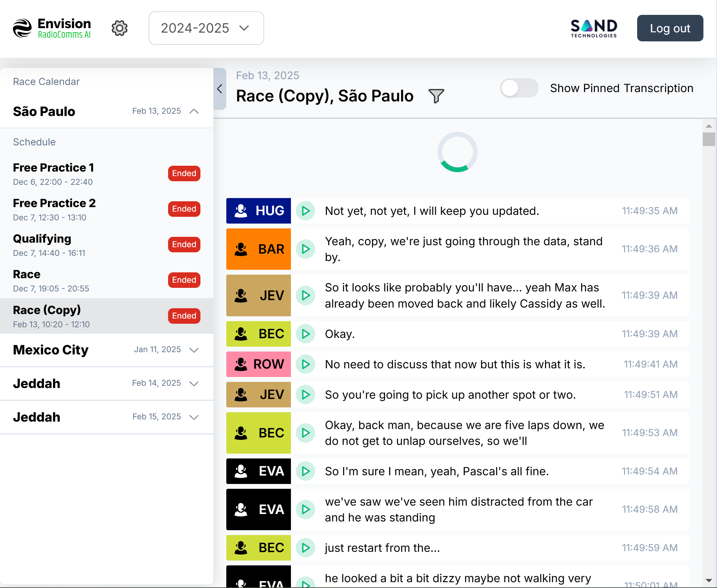
Task: Play the HUG radio message audio
Action: pyautogui.click(x=305, y=211)
